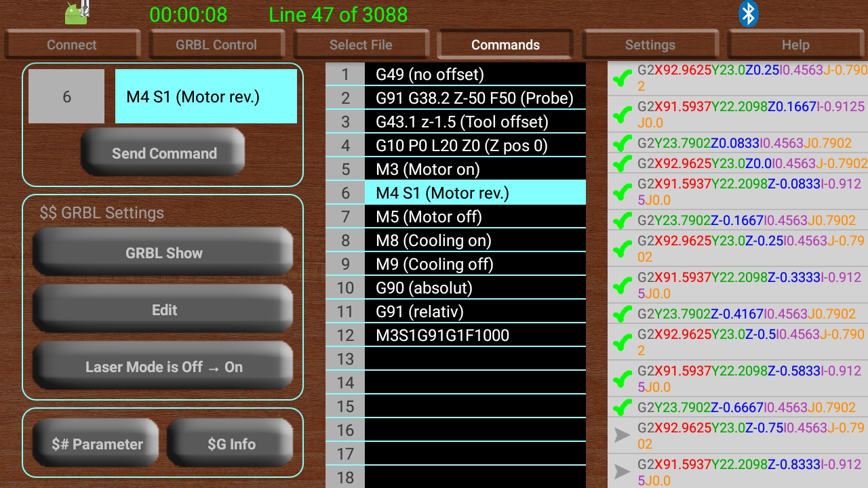Select highlighted row 6 M4 S1 in the command list
This screenshot has height=488, width=868.
click(456, 193)
